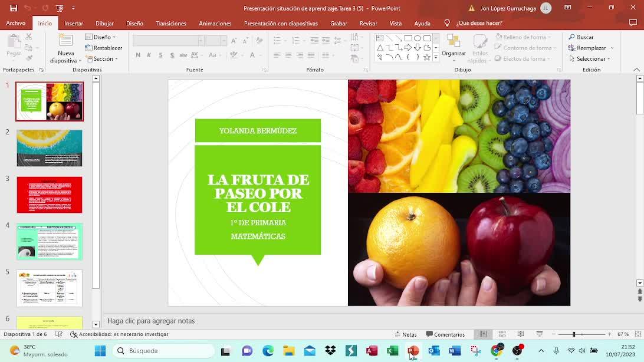This screenshot has height=362, width=644.
Task: Open the comments pane icon at top right
Action: click(x=633, y=23)
